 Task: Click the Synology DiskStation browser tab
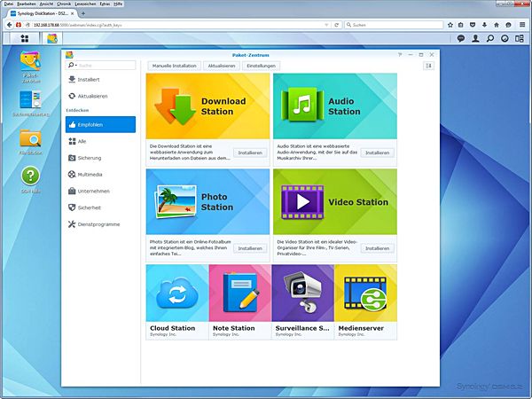[42, 13]
